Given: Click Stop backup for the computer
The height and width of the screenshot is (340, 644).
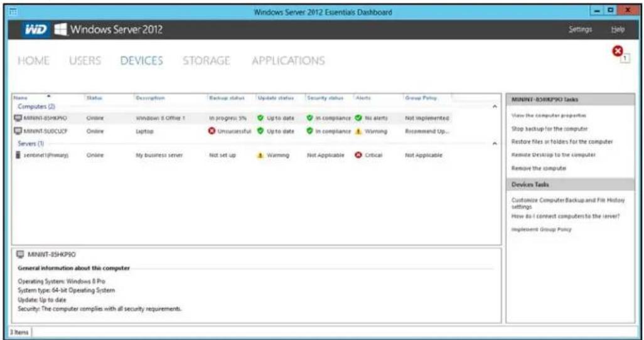Looking at the screenshot, I should [x=550, y=129].
